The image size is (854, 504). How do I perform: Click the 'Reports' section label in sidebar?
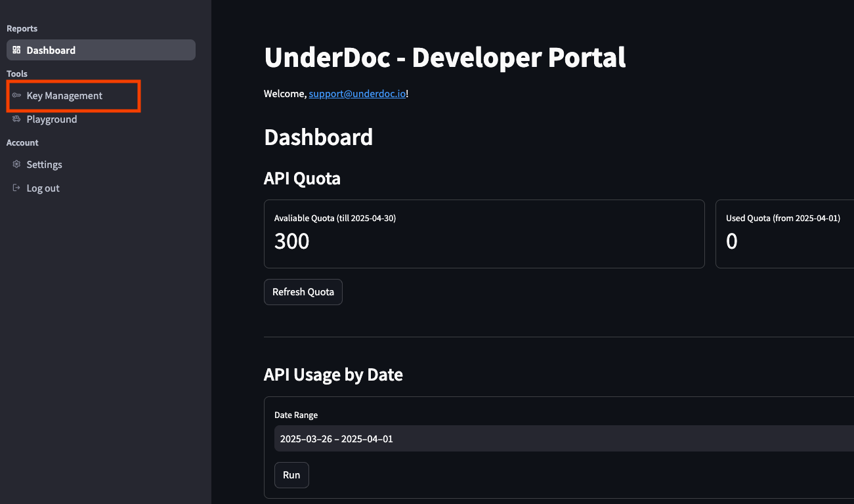click(x=22, y=28)
